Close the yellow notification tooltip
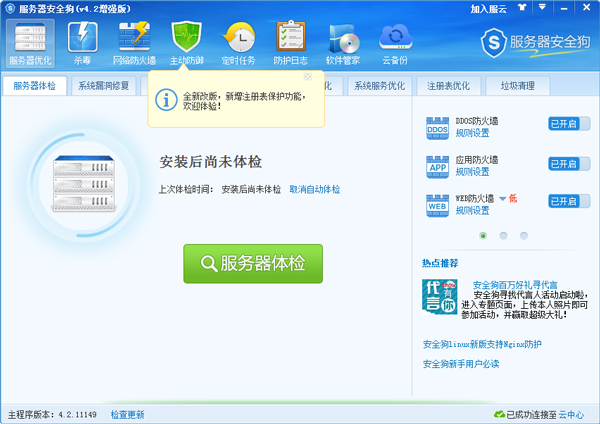The width and height of the screenshot is (600, 424). coord(307,76)
